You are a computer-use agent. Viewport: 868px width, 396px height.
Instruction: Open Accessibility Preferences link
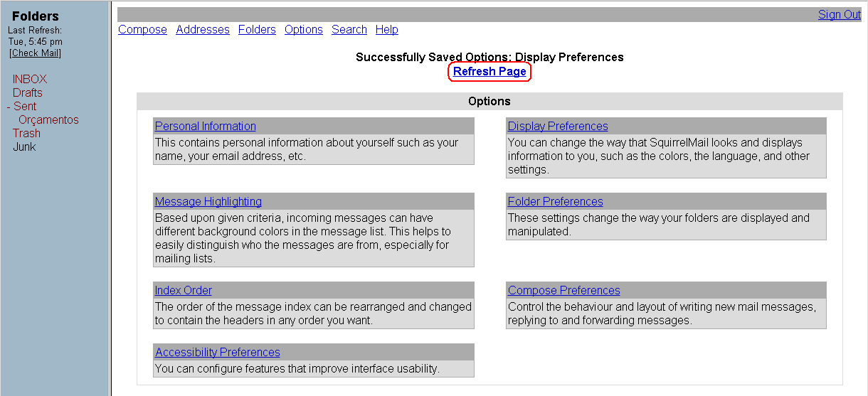point(218,352)
